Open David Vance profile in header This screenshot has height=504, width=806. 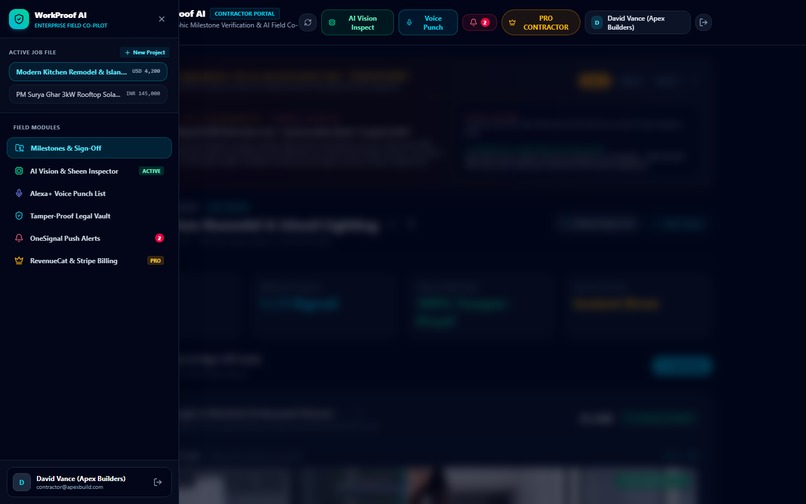click(x=637, y=23)
